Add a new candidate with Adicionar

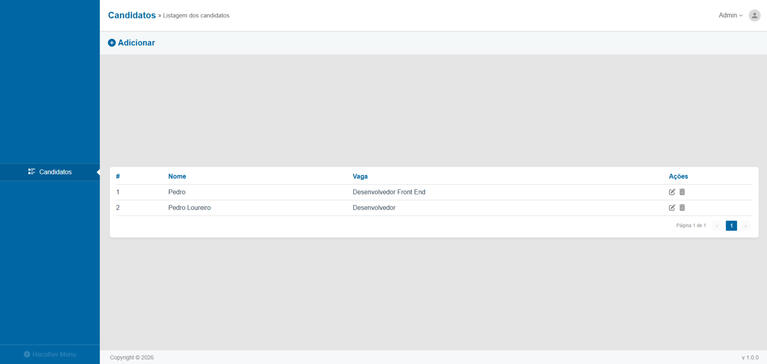pyautogui.click(x=132, y=43)
